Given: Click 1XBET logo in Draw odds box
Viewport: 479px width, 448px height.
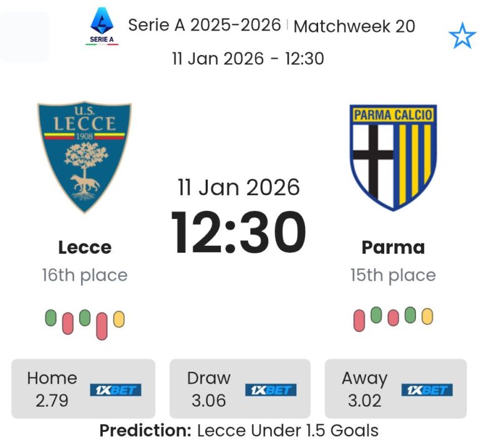Looking at the screenshot, I should (270, 390).
